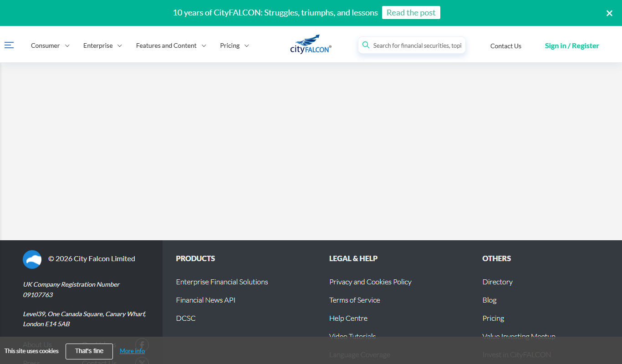
Task: Click the CityFALCON logo
Action: click(311, 44)
